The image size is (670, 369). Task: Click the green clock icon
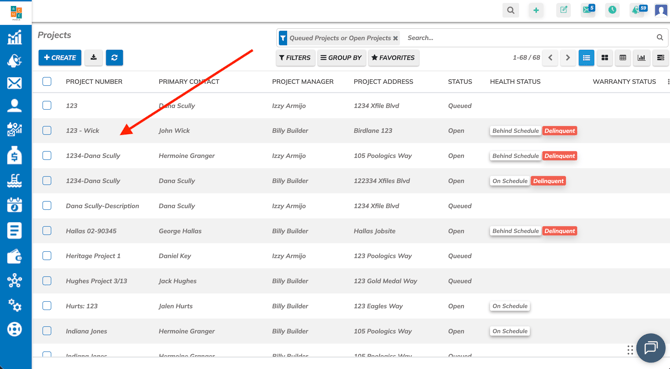pos(612,10)
